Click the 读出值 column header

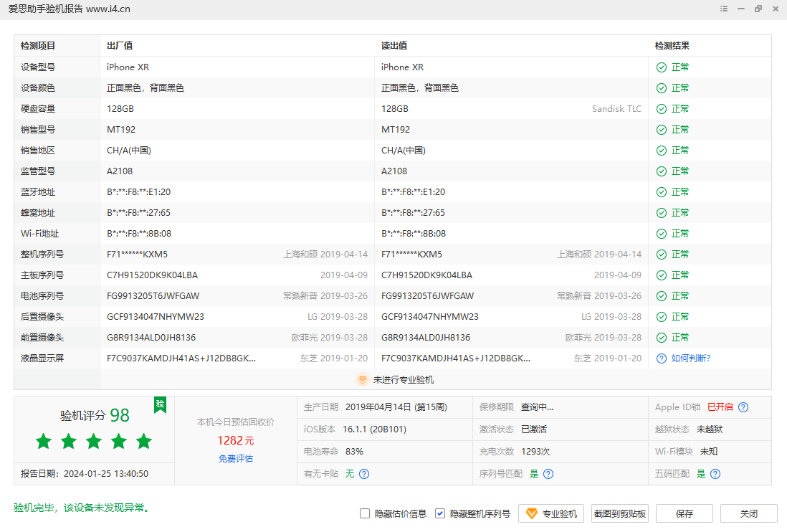pyautogui.click(x=394, y=46)
